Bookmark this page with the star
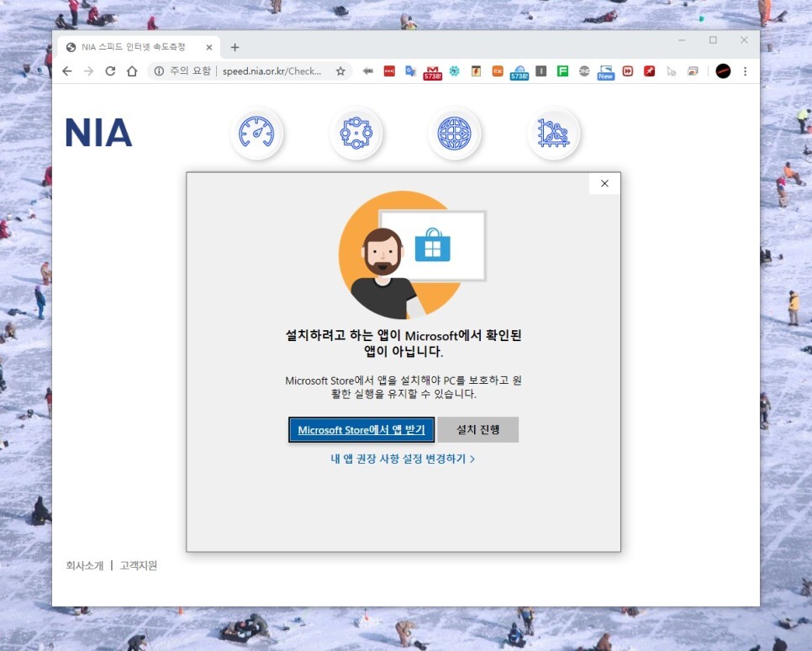The width and height of the screenshot is (812, 651). [x=340, y=71]
